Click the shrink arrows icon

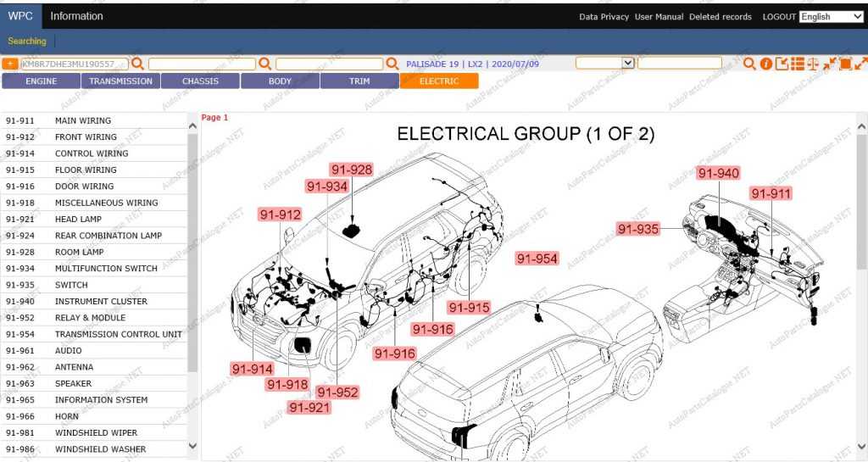tap(829, 64)
